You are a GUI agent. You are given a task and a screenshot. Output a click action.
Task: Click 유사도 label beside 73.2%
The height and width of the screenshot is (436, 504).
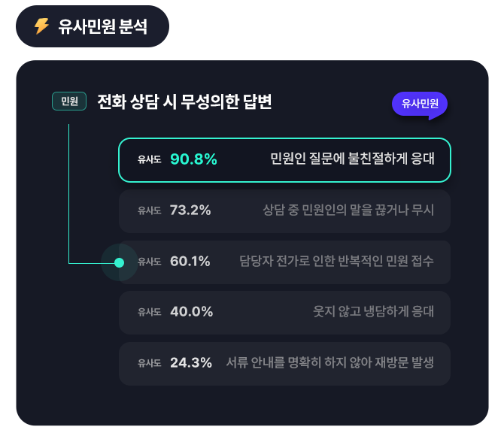click(149, 211)
